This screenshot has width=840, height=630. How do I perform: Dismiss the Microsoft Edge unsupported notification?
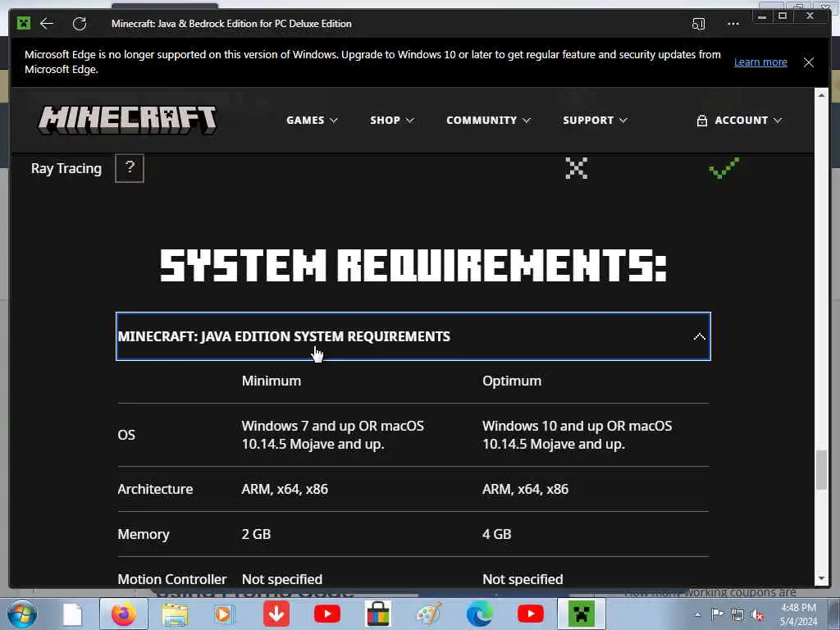808,62
